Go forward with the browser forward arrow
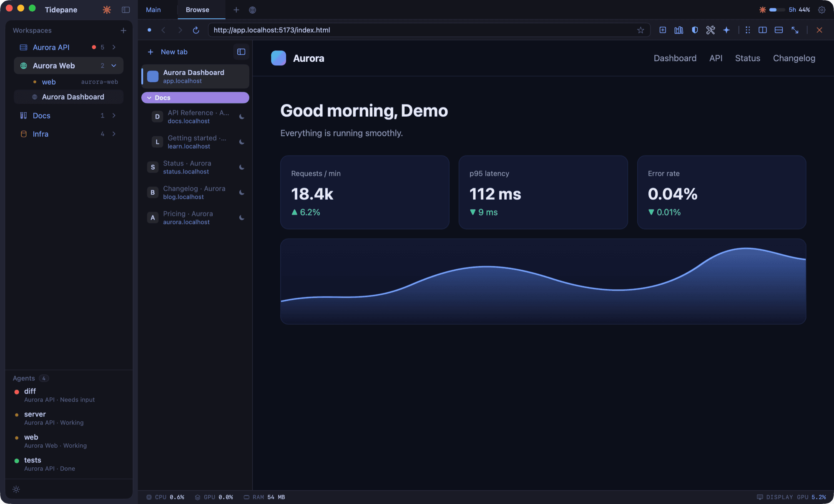834x504 pixels. click(x=180, y=30)
